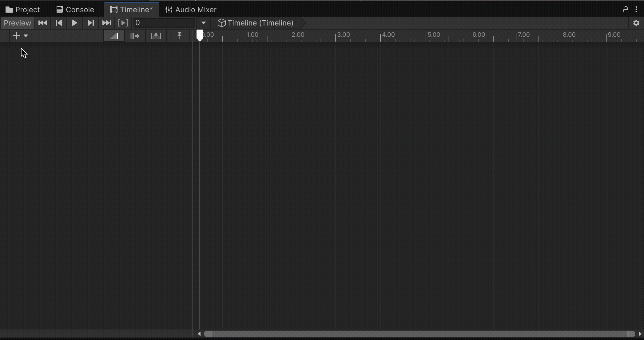Click the horizontal zoom scrollbar thumb

419,334
